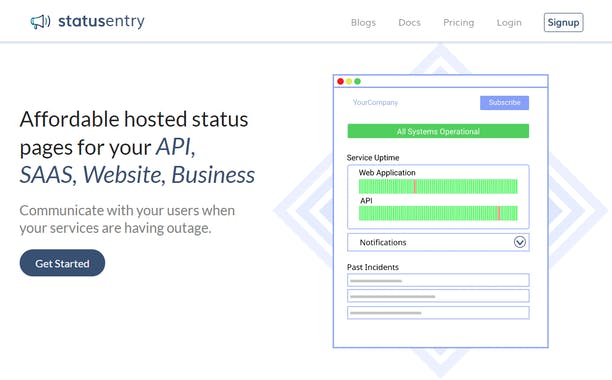Open the statusentry brand name link
The width and height of the screenshot is (612, 380).
coord(101,21)
